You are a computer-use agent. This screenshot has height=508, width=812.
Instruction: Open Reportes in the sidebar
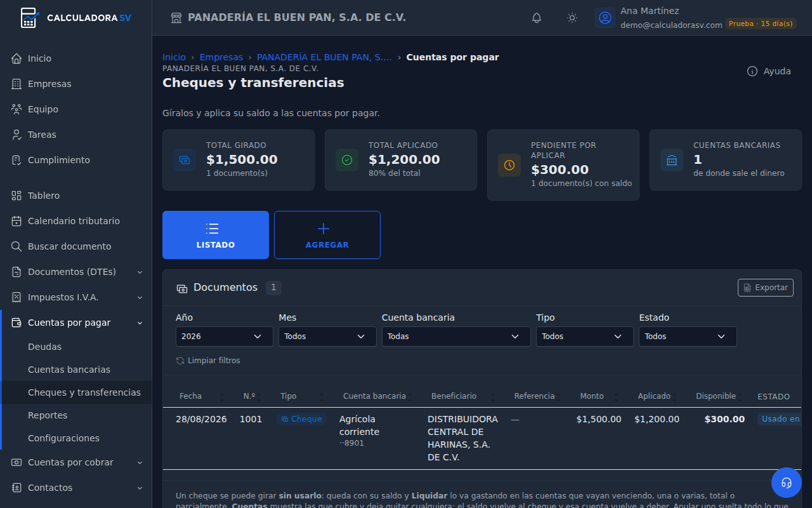pos(76,415)
